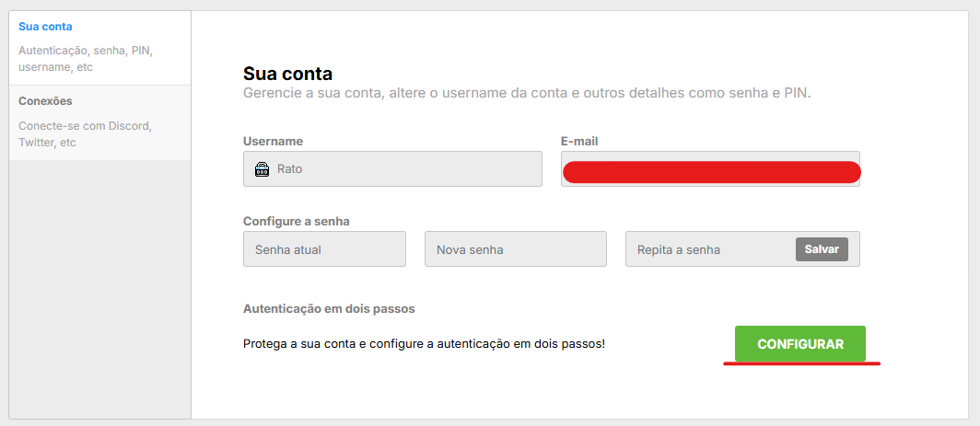Click the Configure a senha label
The width and height of the screenshot is (980, 426).
pyautogui.click(x=296, y=221)
